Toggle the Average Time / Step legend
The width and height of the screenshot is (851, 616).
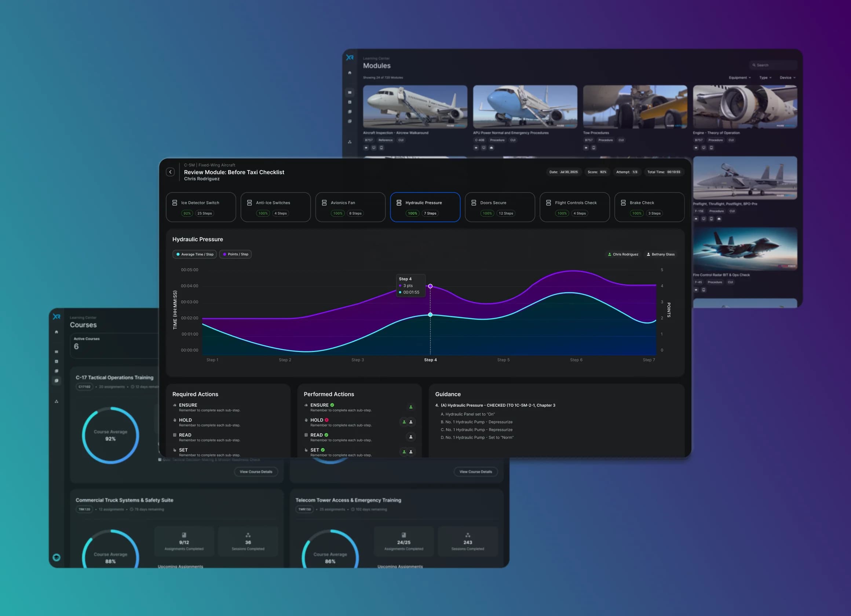click(194, 254)
